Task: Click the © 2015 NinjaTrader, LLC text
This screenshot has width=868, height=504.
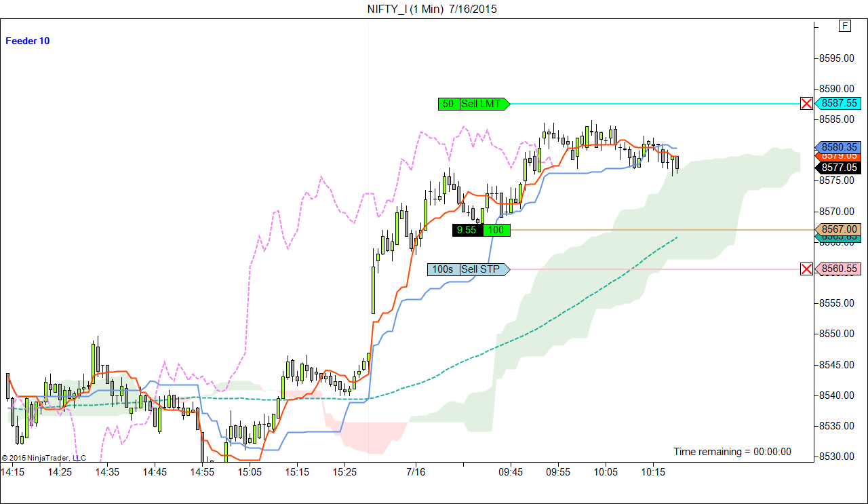Action: click(43, 458)
